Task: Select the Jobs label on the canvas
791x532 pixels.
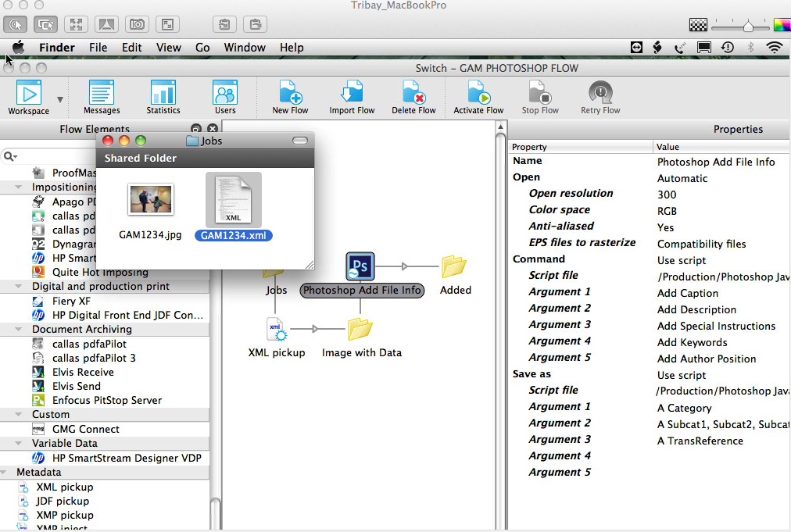Action: (x=276, y=290)
